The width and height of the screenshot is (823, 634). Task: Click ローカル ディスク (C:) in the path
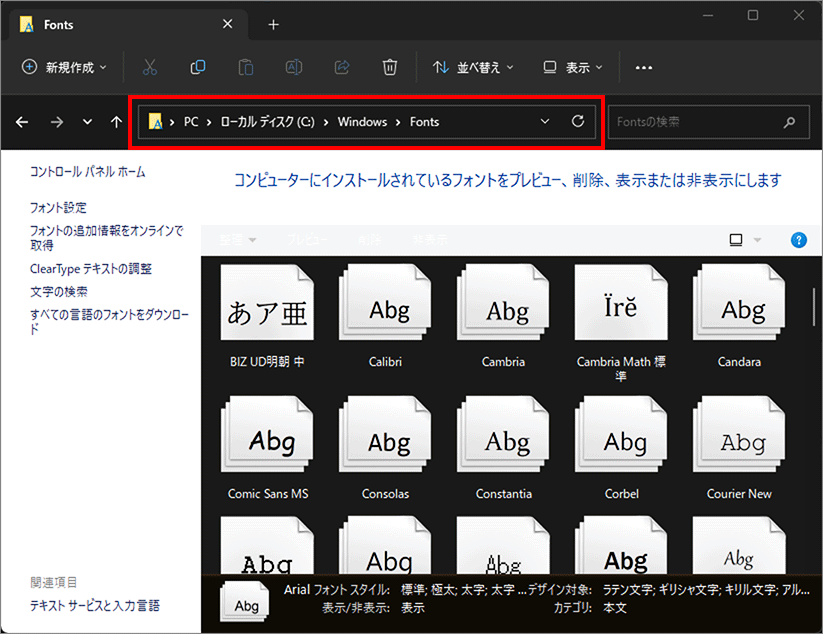click(x=268, y=122)
